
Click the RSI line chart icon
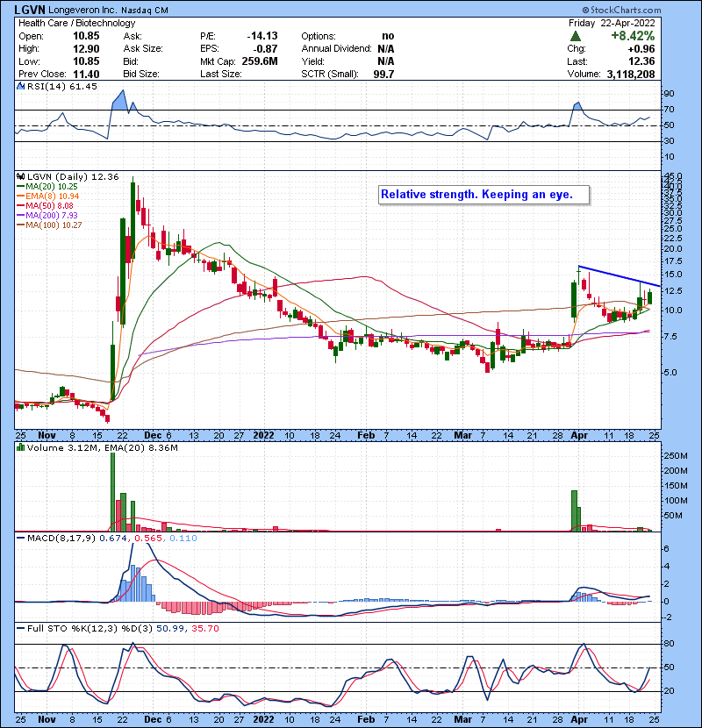[20, 86]
